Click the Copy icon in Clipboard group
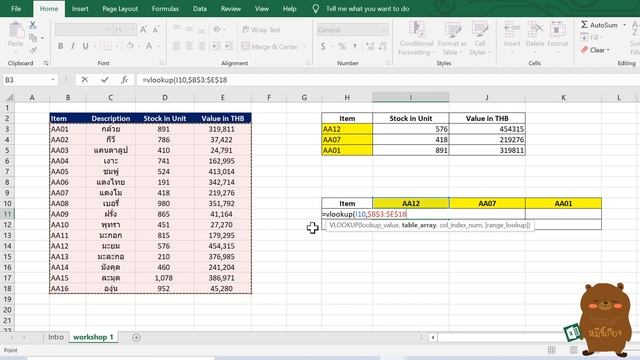Screen dimensions: 640x360 pyautogui.click(x=33, y=38)
